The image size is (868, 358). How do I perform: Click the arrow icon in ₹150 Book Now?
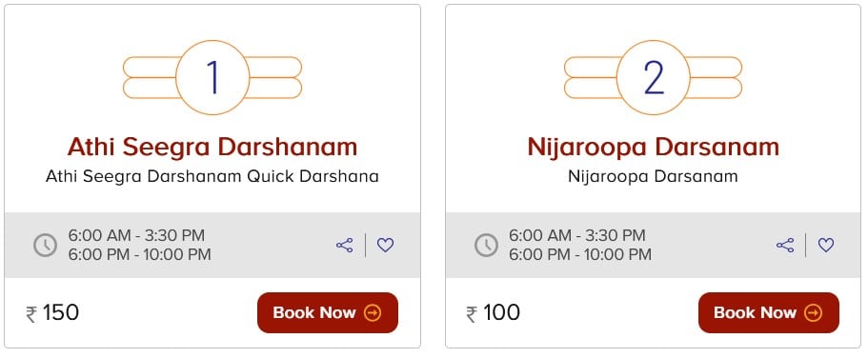373,313
